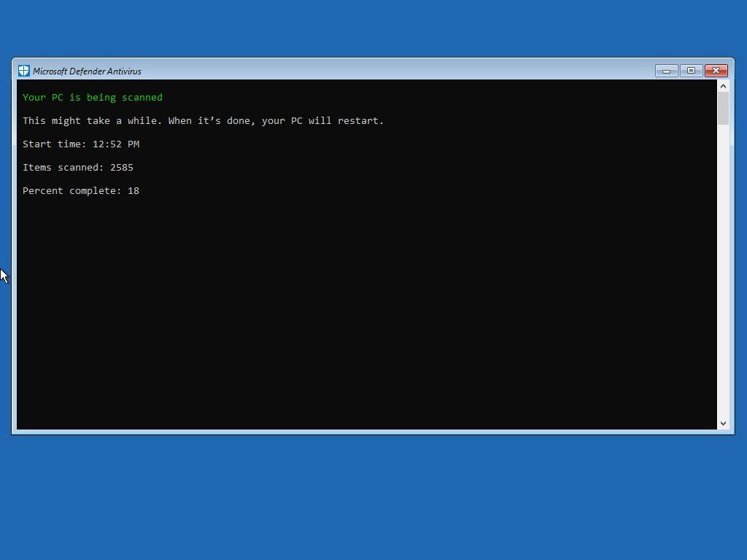This screenshot has width=747, height=560.
Task: Maximize the Microsoft Defender Antivirus window
Action: pos(692,71)
